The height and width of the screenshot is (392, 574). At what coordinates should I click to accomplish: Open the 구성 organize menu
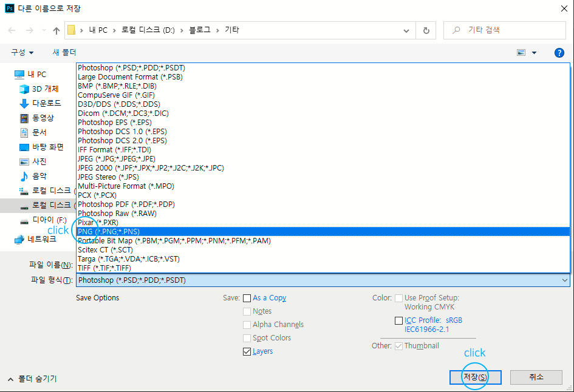coord(22,52)
